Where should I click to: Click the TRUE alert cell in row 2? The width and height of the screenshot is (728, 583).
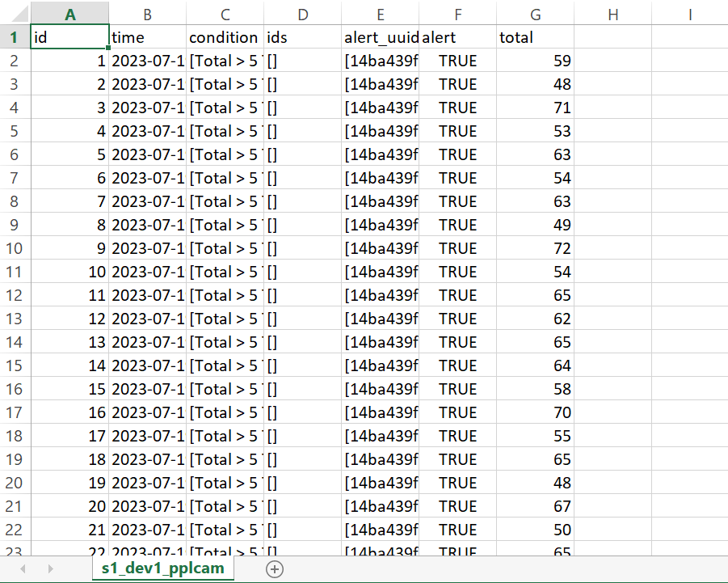[457, 61]
